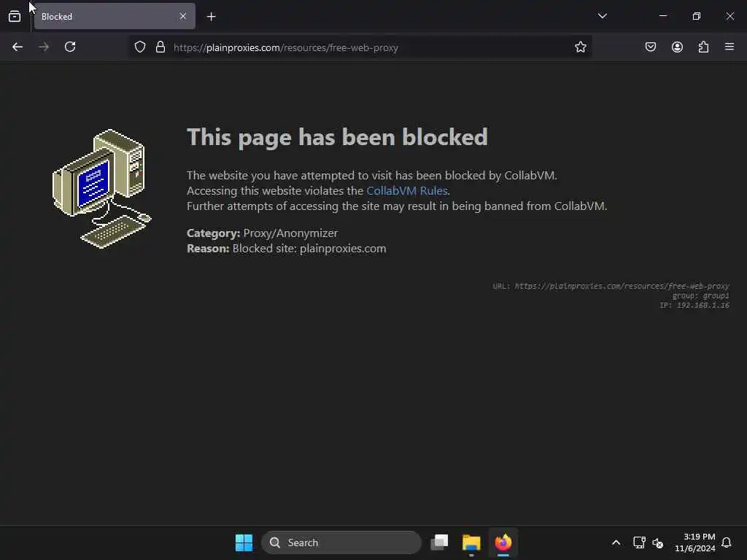Screen dimensions: 747x560
Task: Select the IP: 192.168.1.16 line
Action: (694, 306)
